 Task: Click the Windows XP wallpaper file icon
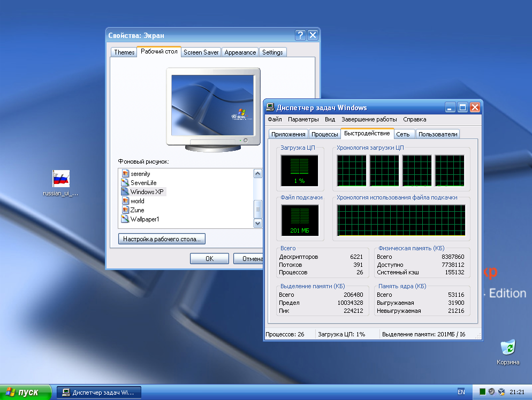[125, 191]
